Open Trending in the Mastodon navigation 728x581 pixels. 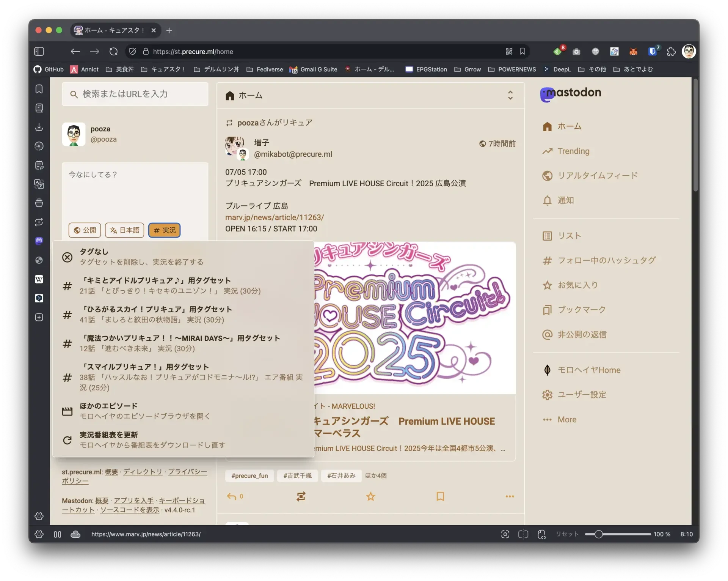pos(566,151)
